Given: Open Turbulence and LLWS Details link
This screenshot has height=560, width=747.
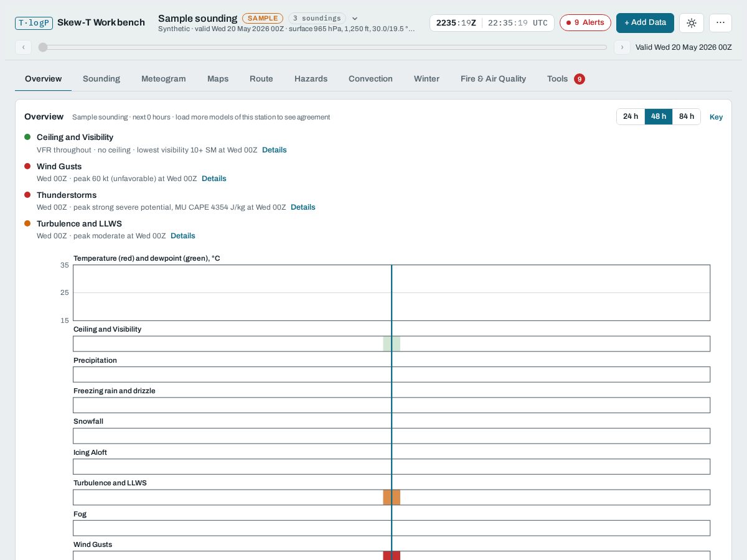Looking at the screenshot, I should 183,236.
